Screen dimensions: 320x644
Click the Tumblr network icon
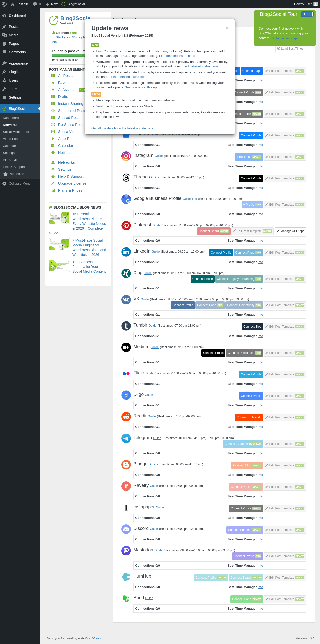pos(126,326)
